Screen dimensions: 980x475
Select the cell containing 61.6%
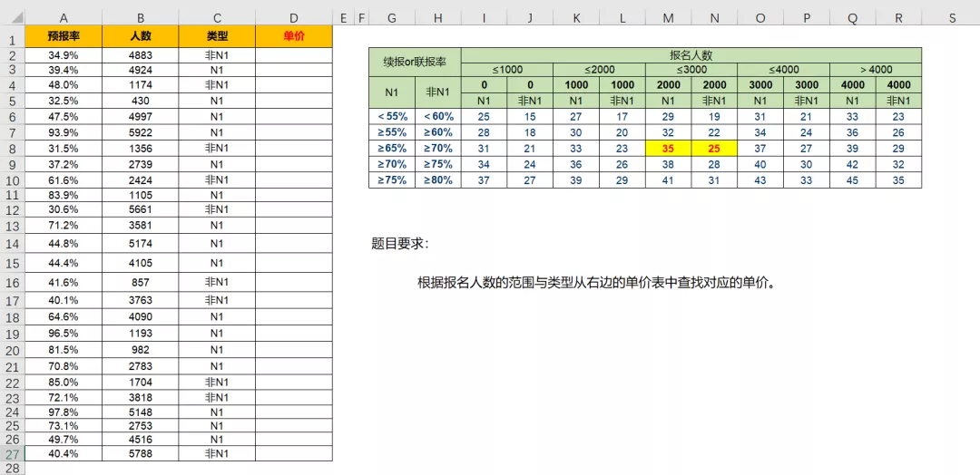point(64,179)
